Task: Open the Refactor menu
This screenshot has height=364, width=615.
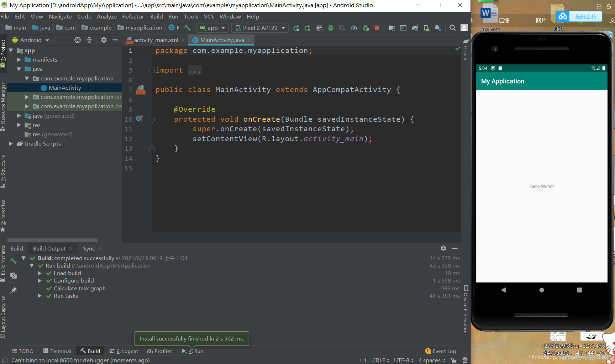Action: click(133, 16)
